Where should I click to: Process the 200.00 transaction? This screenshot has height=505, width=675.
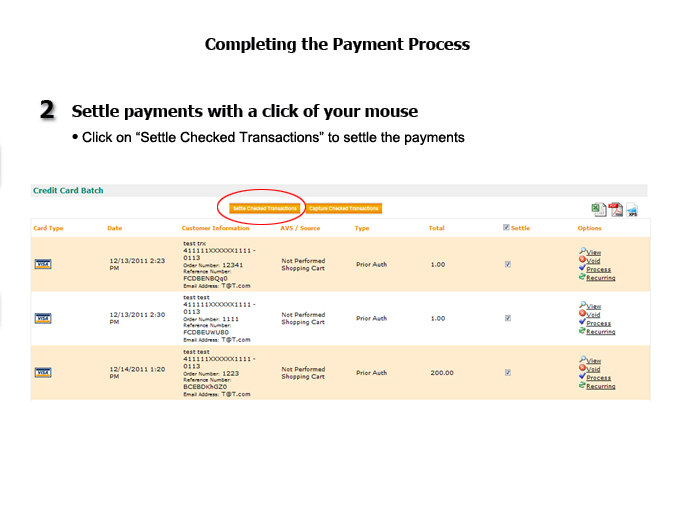click(598, 378)
